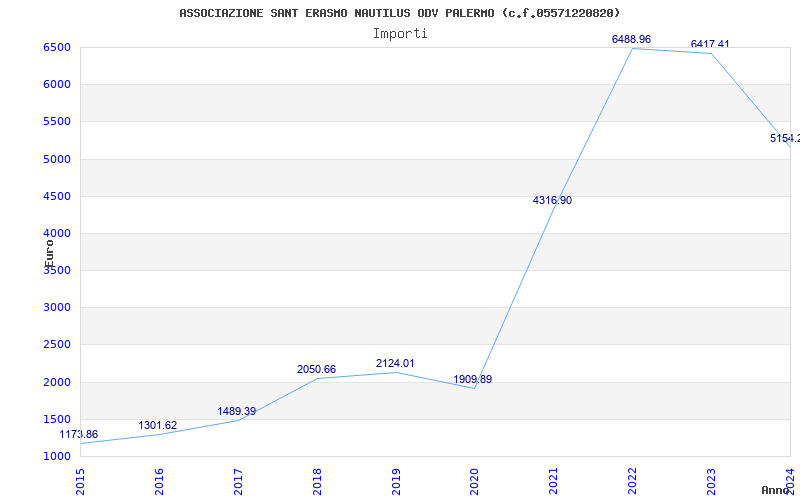This screenshot has width=800, height=500.
Task: Click the 1000 y-axis tick label
Action: [57, 457]
